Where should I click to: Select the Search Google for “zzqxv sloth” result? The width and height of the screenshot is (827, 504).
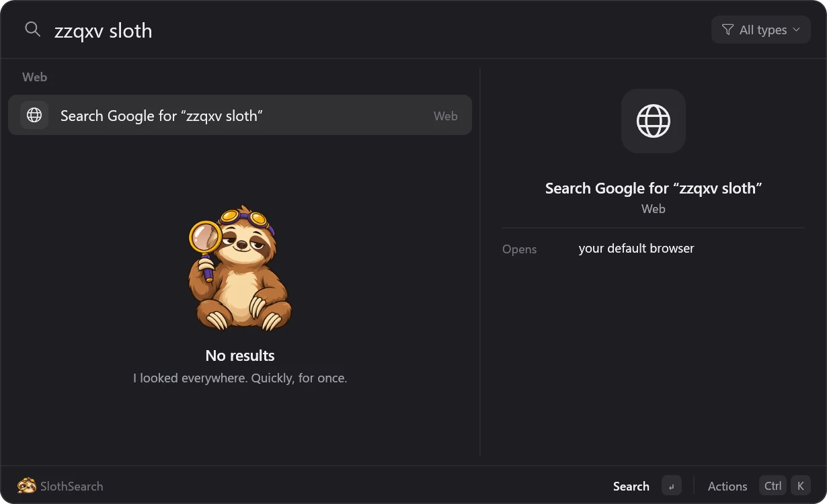240,115
